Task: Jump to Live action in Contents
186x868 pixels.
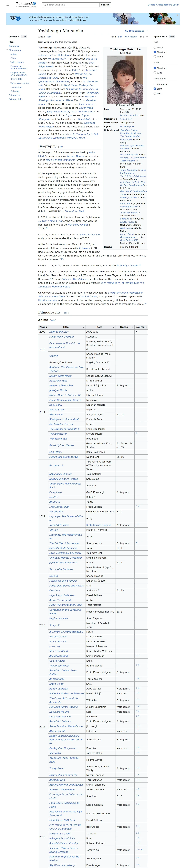Action: click(x=16, y=87)
